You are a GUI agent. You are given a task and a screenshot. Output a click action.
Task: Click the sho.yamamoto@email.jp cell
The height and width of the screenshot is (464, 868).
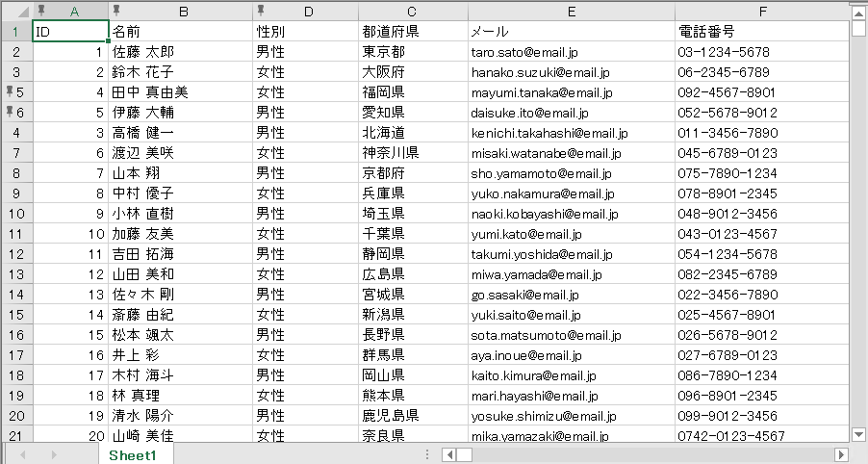(x=572, y=172)
